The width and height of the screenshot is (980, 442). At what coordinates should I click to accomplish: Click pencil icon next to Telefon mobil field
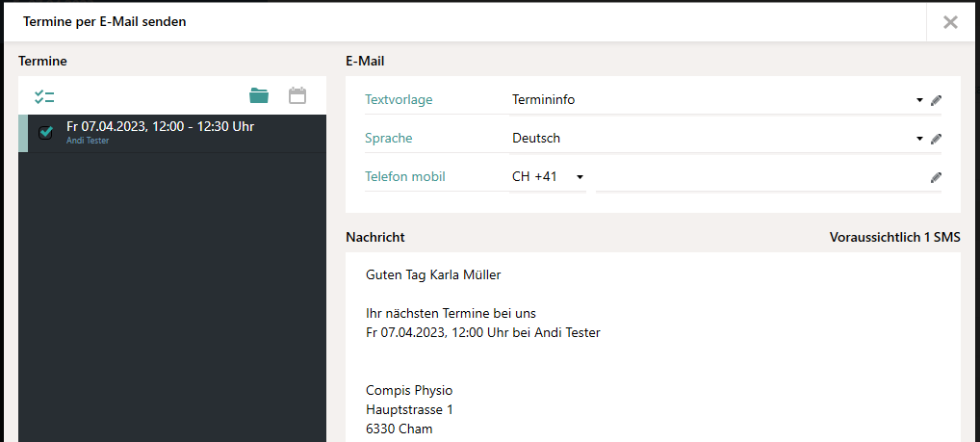[x=936, y=177]
